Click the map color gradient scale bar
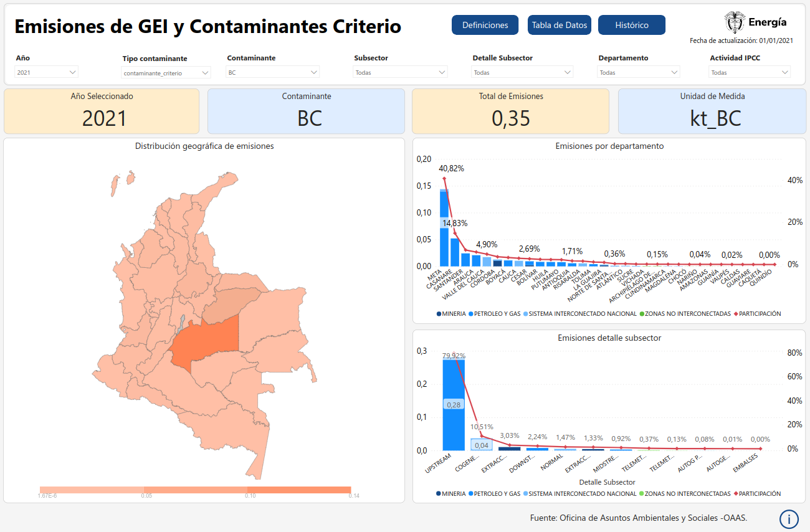This screenshot has height=532, width=810. pyautogui.click(x=195, y=490)
